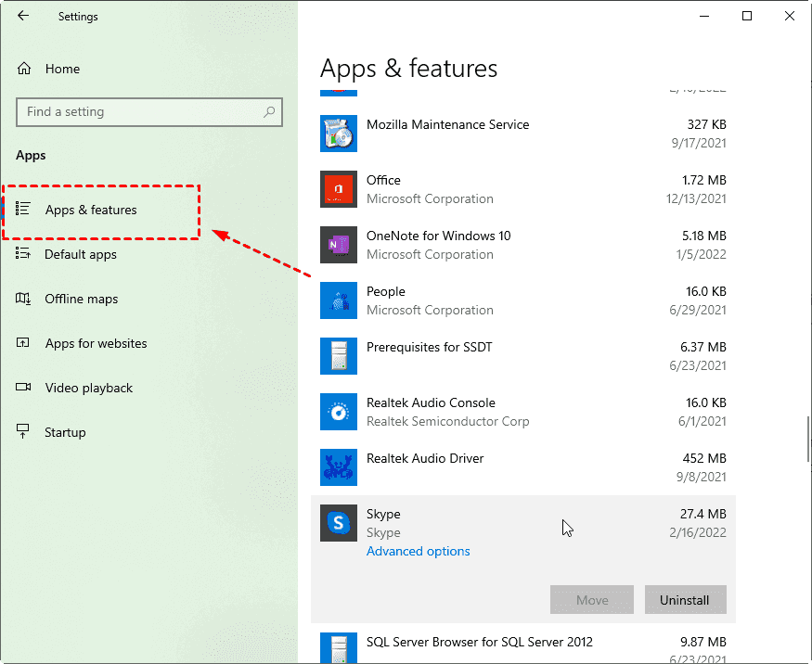Click the apps list vertical scrollbar

(808, 439)
